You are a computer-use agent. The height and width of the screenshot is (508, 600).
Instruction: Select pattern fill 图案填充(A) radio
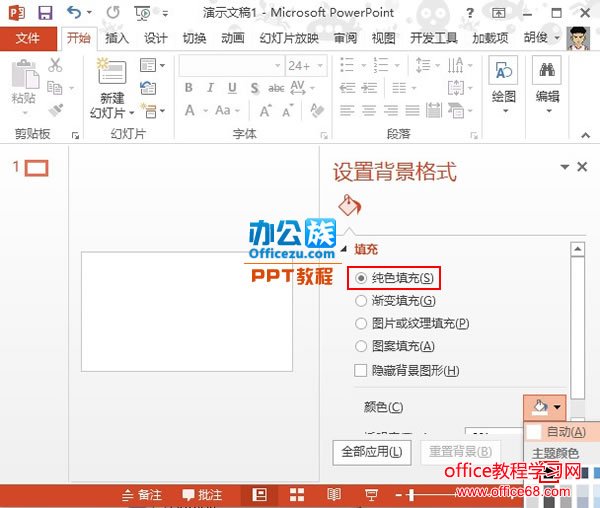click(361, 346)
